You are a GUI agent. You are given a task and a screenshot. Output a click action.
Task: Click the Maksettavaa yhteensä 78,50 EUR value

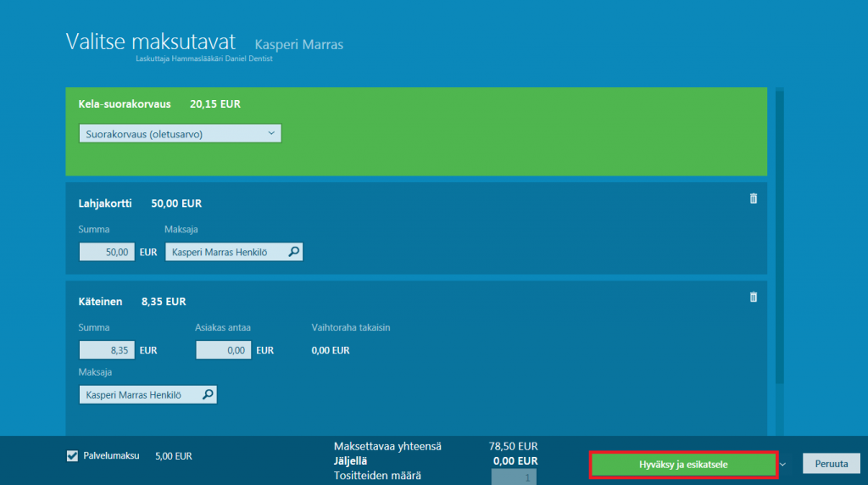(x=513, y=446)
